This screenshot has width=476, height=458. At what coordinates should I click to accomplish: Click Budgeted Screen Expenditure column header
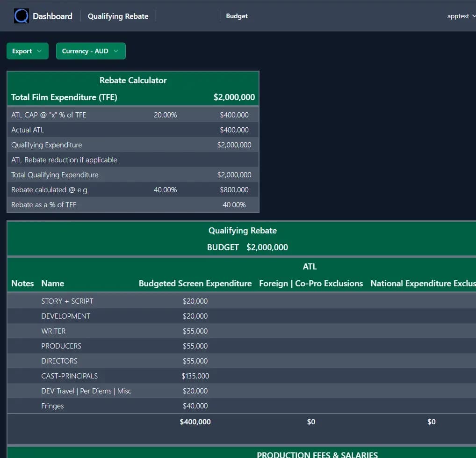click(195, 284)
